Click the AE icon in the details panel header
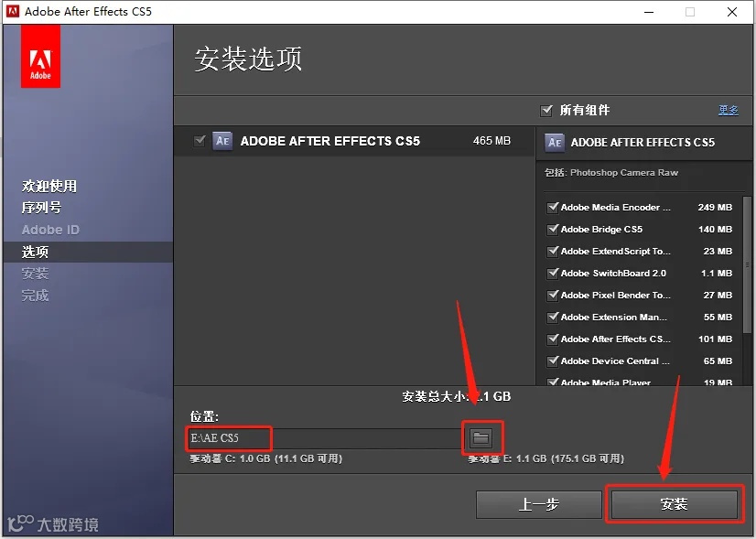Viewport: 756px width, 539px height. pos(555,143)
